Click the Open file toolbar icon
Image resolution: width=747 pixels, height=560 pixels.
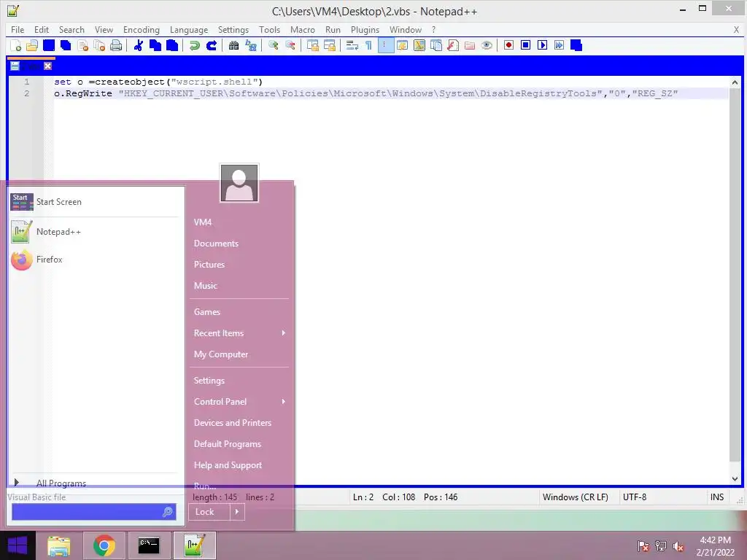32,45
